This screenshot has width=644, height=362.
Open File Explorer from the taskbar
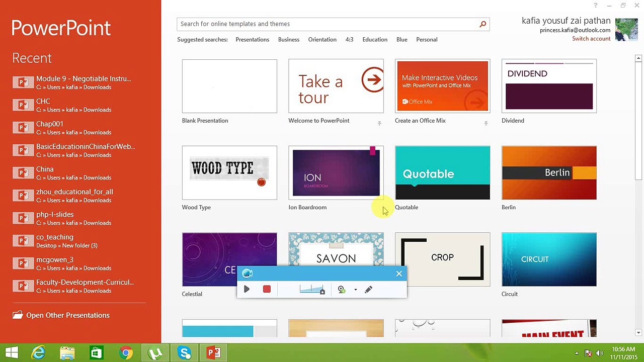click(x=67, y=353)
